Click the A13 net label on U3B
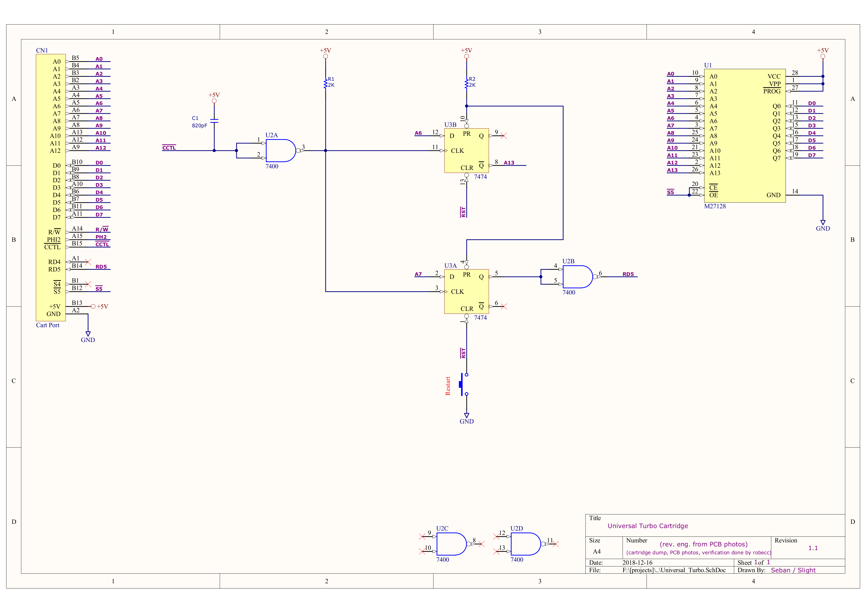This screenshot has height=614, width=868. point(509,163)
